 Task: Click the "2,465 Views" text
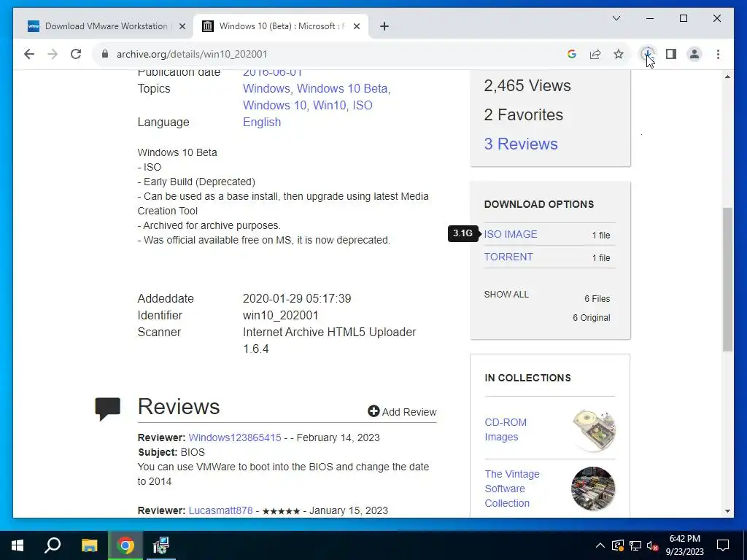527,86
